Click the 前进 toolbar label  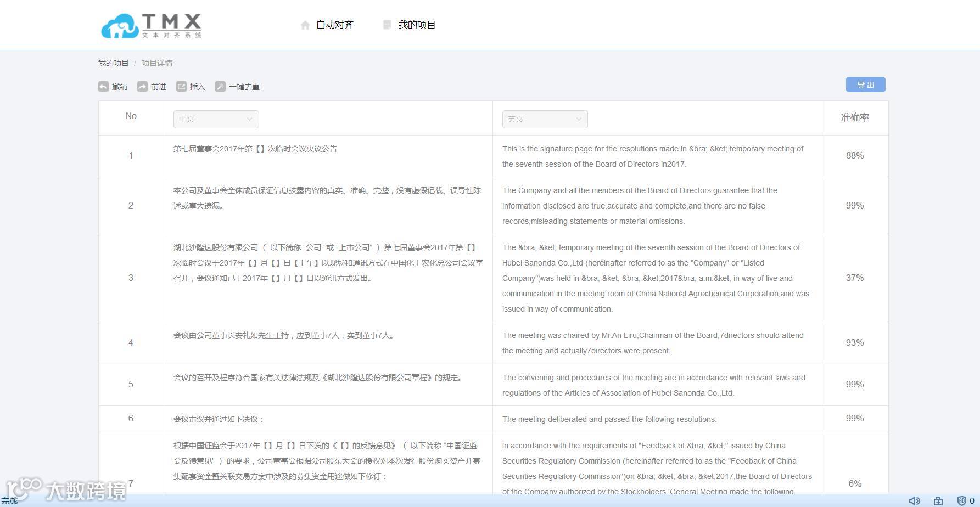pos(158,87)
